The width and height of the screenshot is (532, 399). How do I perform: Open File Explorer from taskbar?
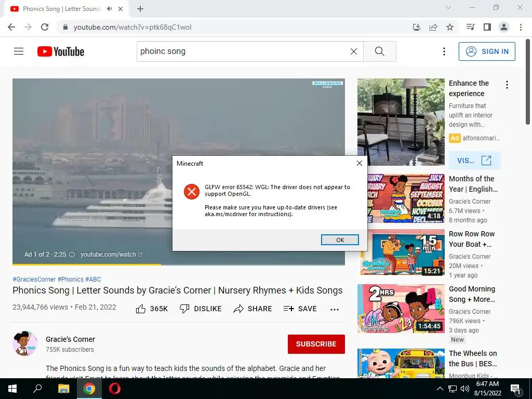(x=63, y=389)
